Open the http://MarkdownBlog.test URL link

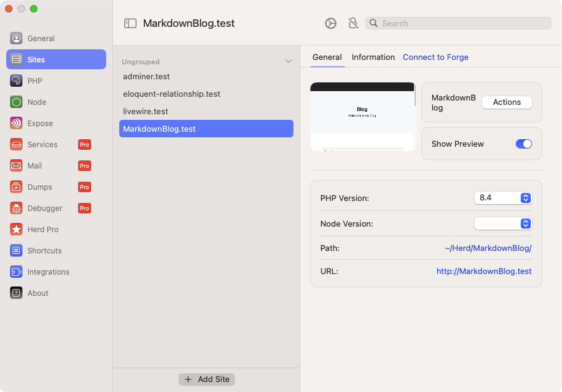click(x=484, y=272)
